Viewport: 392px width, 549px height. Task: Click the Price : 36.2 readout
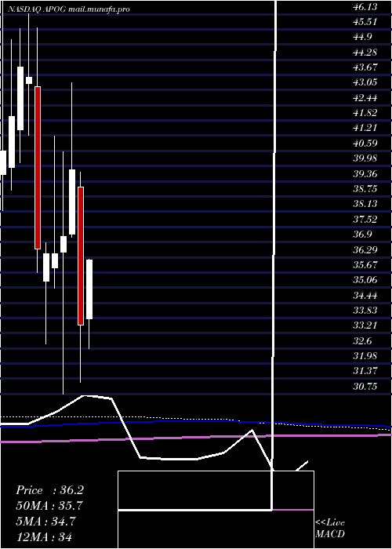49,490
